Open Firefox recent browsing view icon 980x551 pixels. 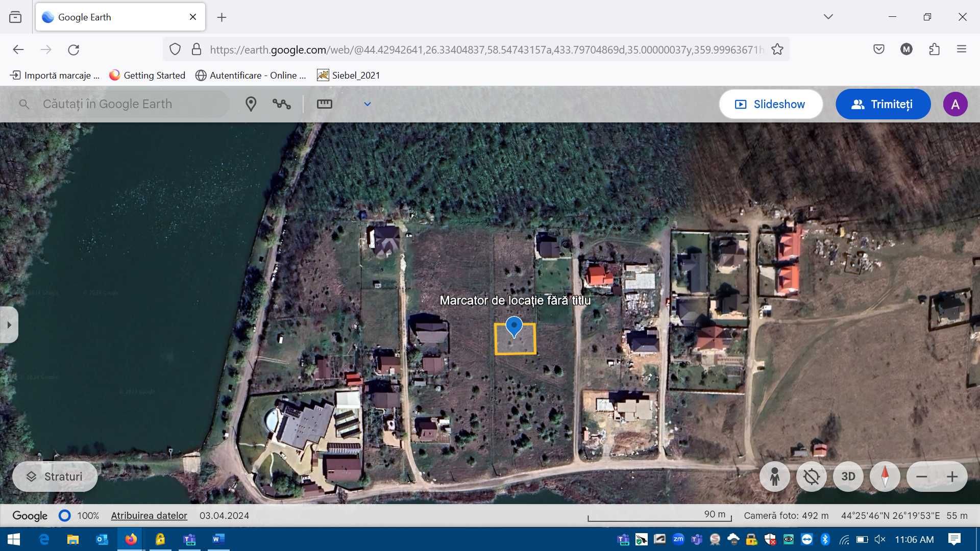tap(15, 17)
